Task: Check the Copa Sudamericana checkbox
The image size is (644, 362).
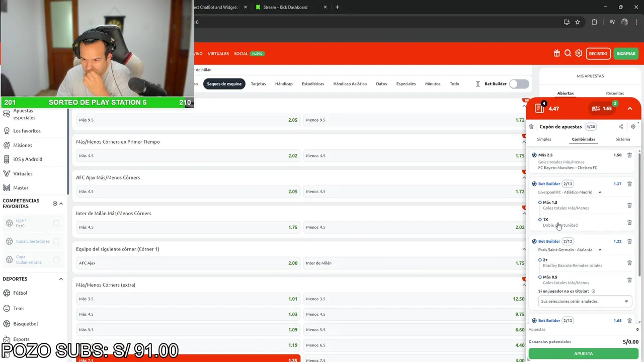Action: (x=56, y=259)
